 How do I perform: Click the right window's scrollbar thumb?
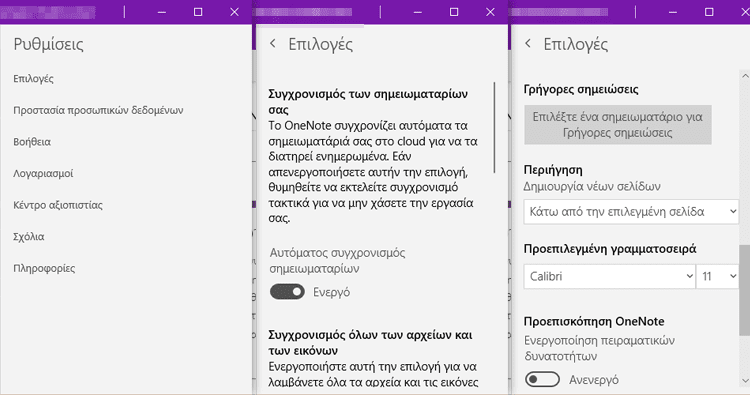[745, 290]
